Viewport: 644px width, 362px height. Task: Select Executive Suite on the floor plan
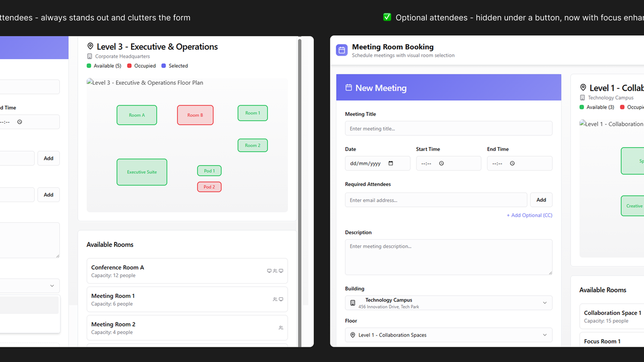click(x=142, y=172)
